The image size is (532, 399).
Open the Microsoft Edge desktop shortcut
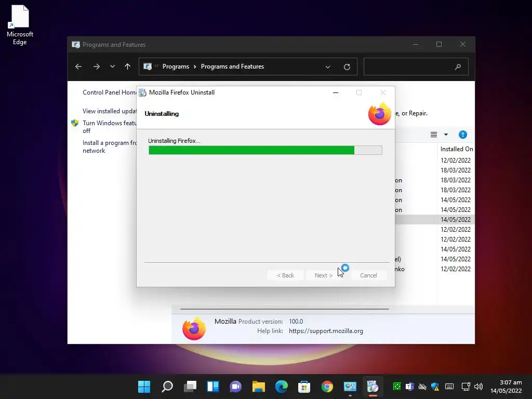pos(20,25)
